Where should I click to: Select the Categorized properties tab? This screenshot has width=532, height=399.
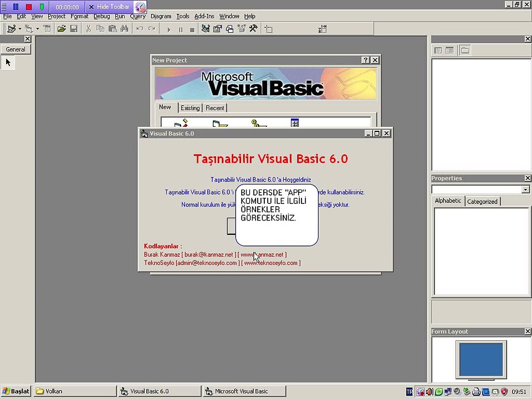click(482, 202)
